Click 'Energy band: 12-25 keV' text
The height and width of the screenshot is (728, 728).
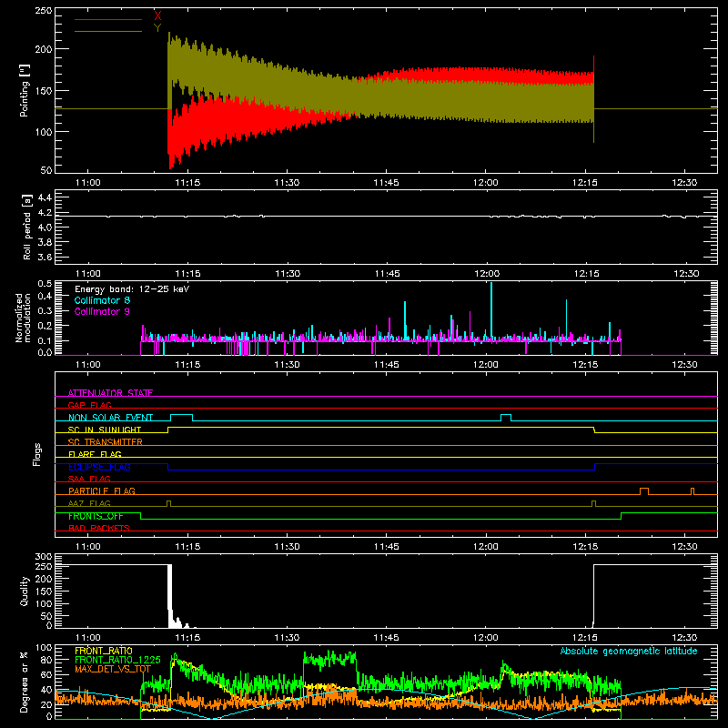tap(132, 289)
